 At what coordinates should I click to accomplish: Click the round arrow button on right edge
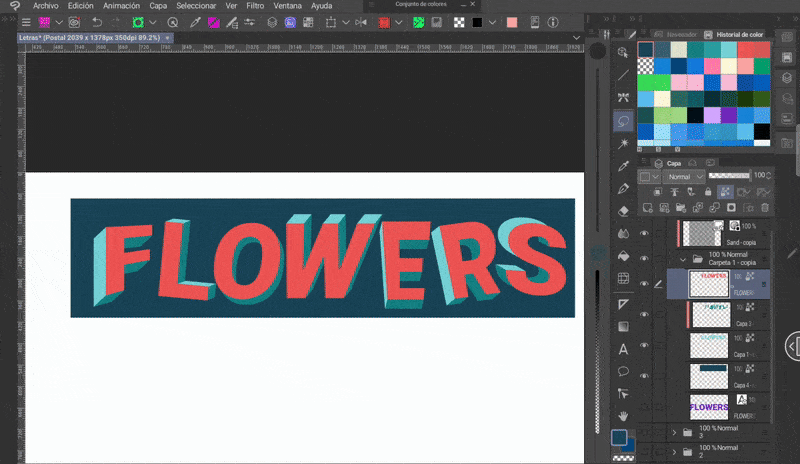(792, 347)
